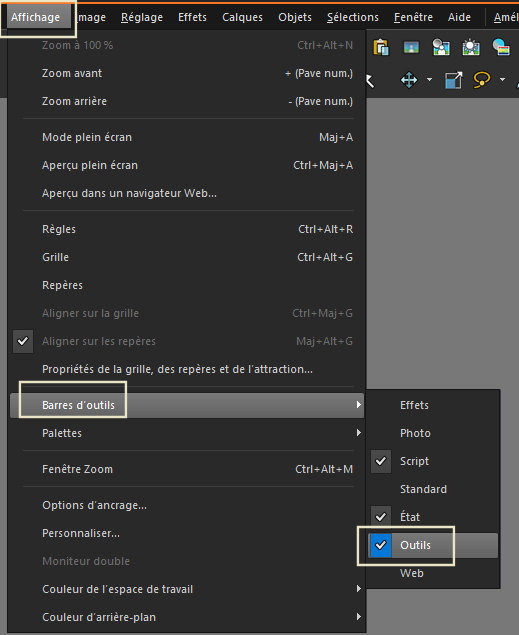Click the landscape photo thumbnail icon
The image size is (519, 635).
pos(411,47)
